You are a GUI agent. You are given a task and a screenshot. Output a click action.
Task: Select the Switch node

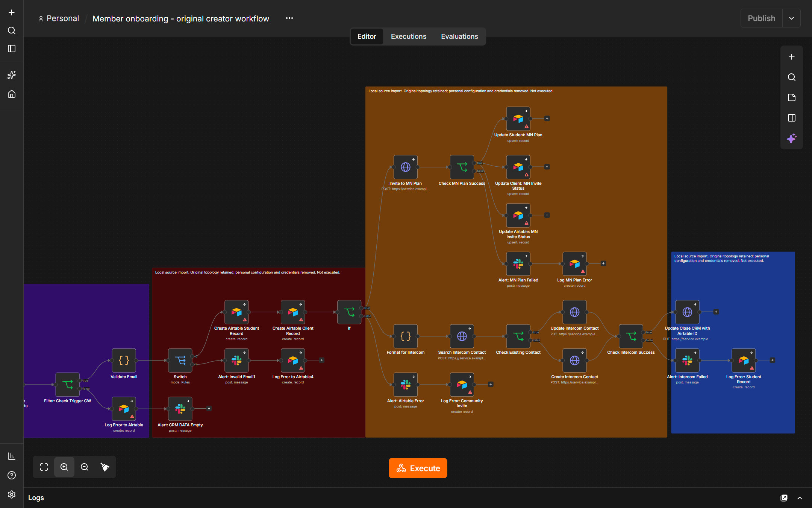pyautogui.click(x=180, y=360)
